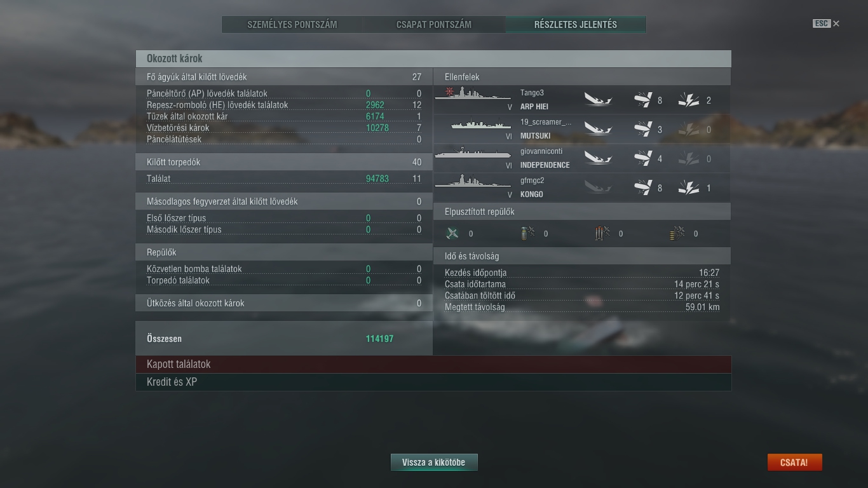868x488 pixels.
Task: Open the CSAPAT PONTSZÁM tab
Action: 434,25
